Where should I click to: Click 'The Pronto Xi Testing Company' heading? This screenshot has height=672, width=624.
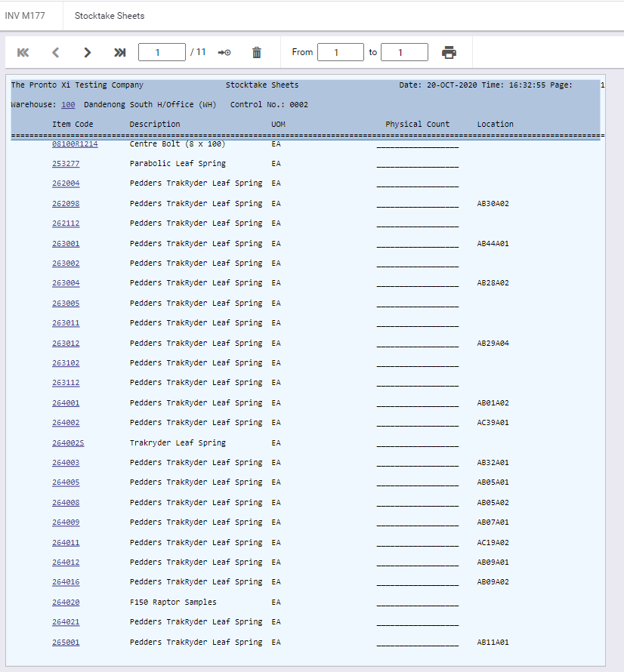point(77,85)
